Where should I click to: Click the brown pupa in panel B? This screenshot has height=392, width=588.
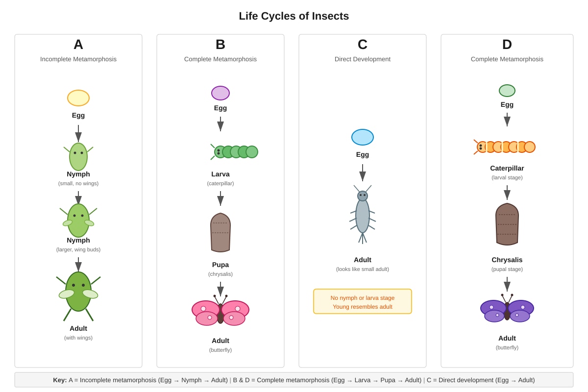(220, 233)
